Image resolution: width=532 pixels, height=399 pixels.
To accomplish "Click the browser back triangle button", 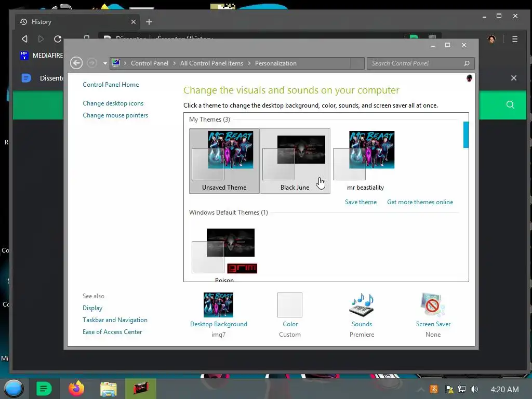I will (24, 39).
